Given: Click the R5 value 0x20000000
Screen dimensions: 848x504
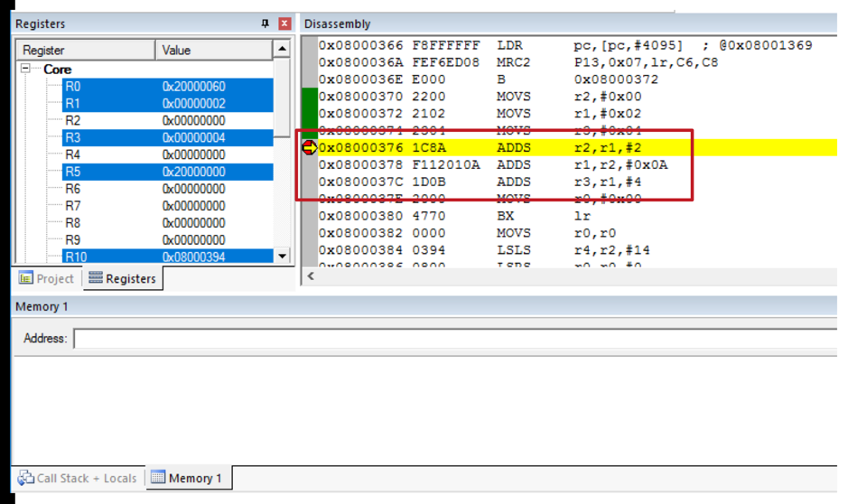Looking at the screenshot, I should coord(194,172).
